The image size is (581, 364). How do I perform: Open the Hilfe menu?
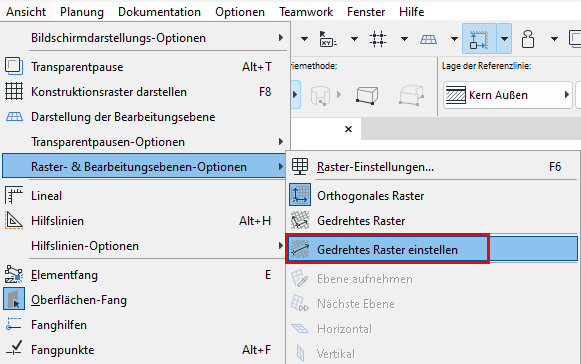coord(412,12)
